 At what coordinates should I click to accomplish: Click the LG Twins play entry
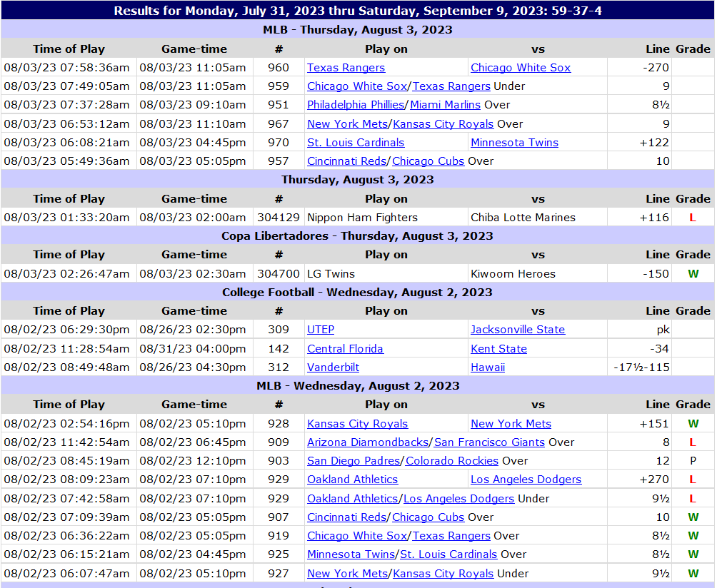[x=331, y=274]
